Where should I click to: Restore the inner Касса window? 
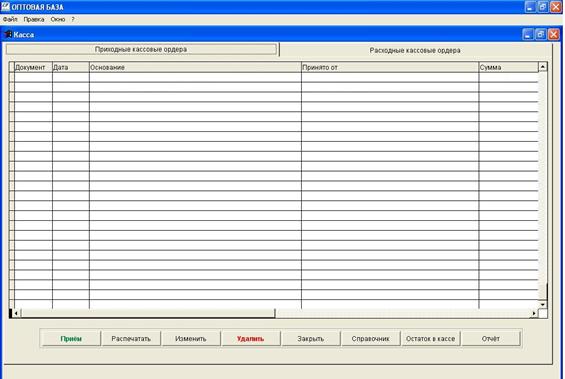pyautogui.click(x=540, y=35)
